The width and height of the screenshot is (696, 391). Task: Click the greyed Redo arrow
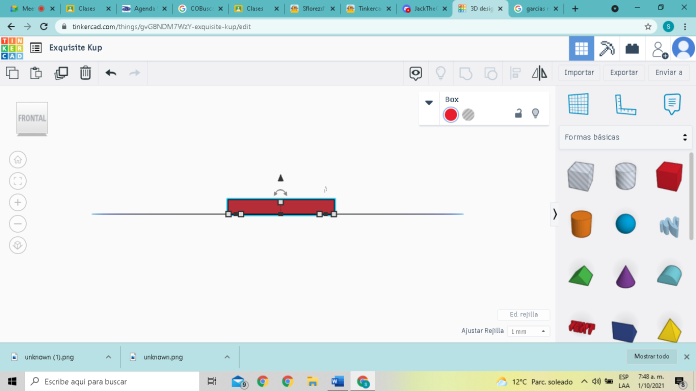[x=134, y=73]
